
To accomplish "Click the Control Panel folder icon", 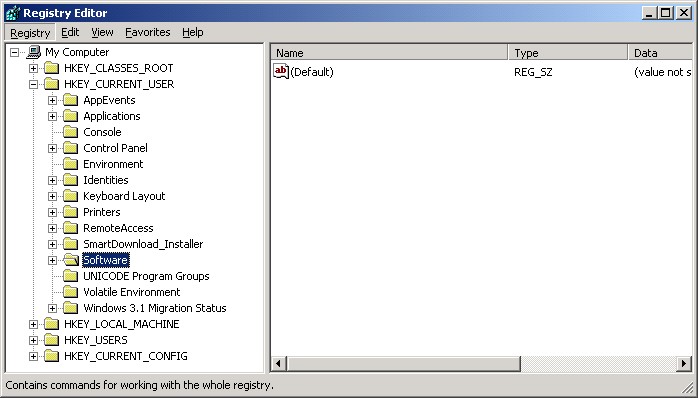I will (x=71, y=148).
